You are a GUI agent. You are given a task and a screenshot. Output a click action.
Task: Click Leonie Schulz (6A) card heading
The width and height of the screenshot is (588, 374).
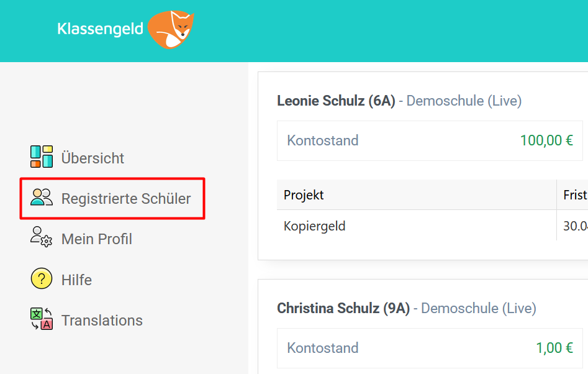336,101
